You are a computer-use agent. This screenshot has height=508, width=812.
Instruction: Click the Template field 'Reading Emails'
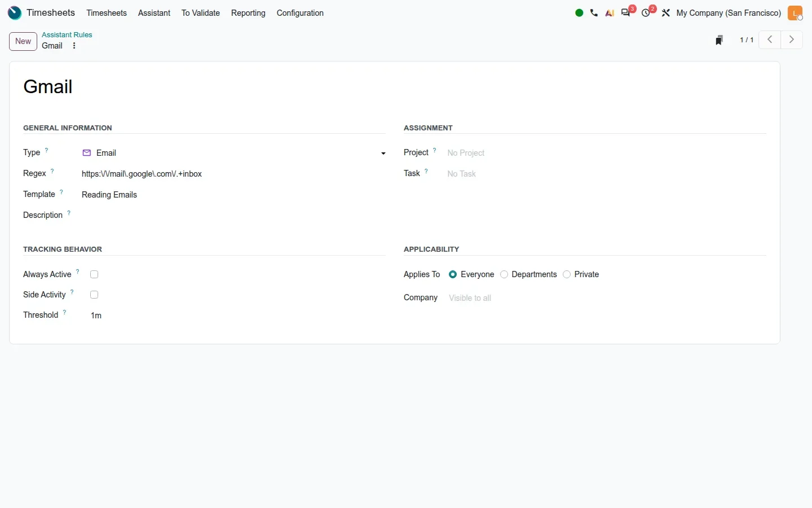233,195
